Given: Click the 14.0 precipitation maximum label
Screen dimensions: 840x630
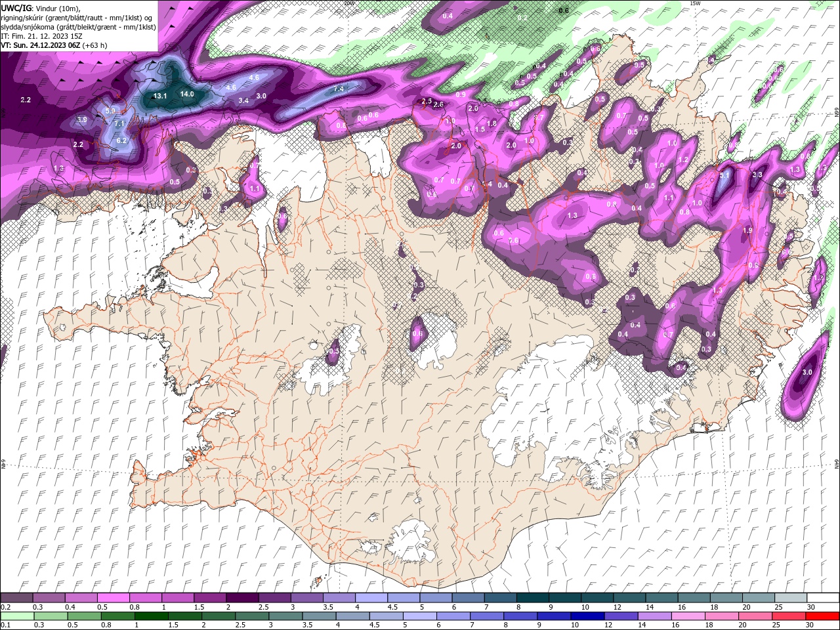Looking at the screenshot, I should [187, 94].
